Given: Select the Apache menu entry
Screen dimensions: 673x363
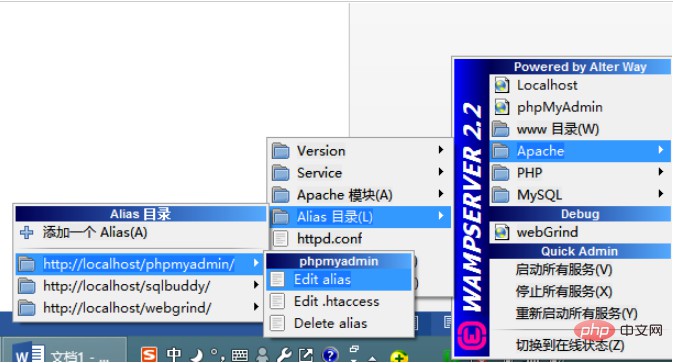Looking at the screenshot, I should (x=580, y=151).
